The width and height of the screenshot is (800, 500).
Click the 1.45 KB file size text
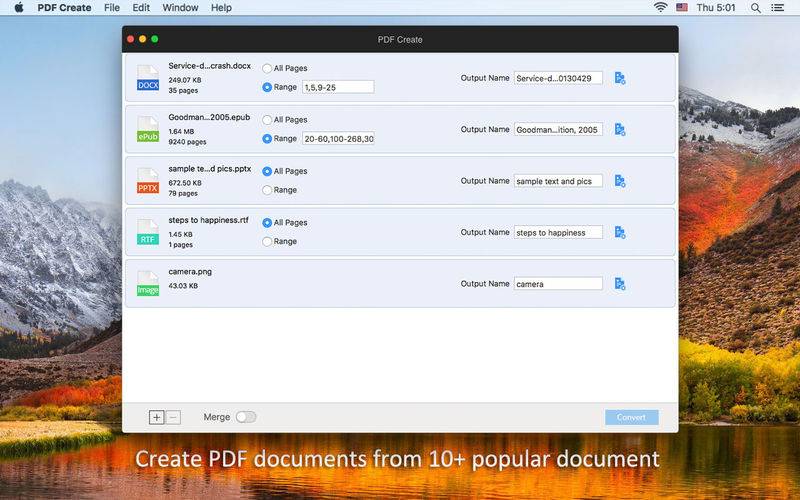click(x=181, y=234)
